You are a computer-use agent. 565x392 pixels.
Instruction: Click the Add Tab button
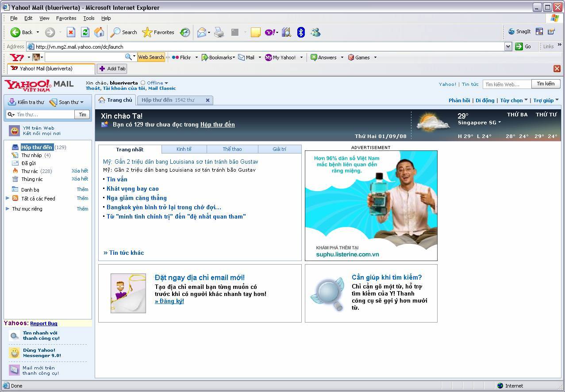point(112,69)
